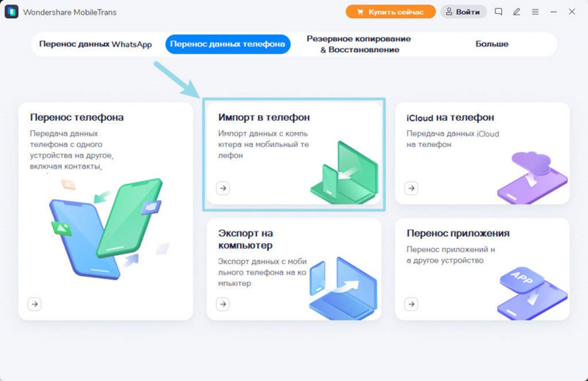The image size is (588, 381).
Task: Click description Экспорт данных с мобильного телефона
Action: 262,272
